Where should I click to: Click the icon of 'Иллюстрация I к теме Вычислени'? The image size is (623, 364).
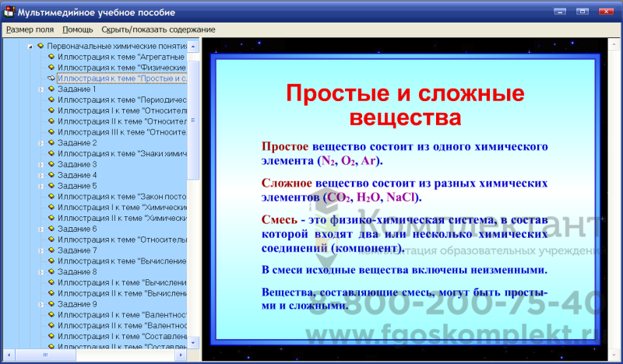(51, 282)
